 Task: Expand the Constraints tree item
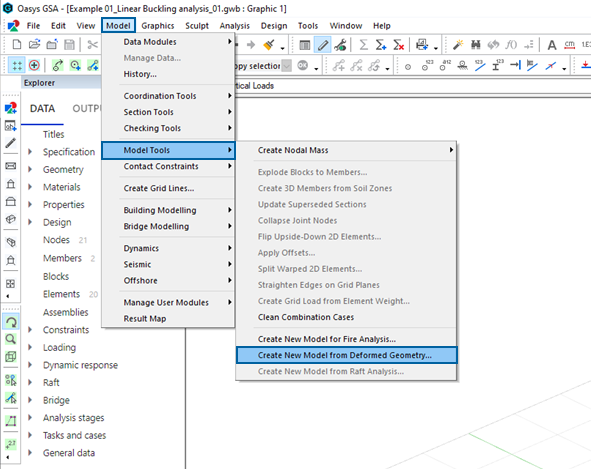pos(30,330)
